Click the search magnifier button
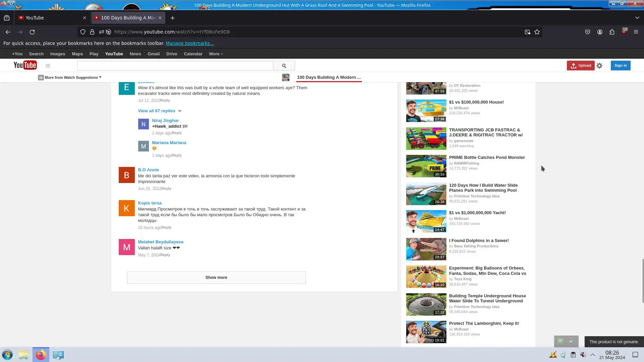The width and height of the screenshot is (644, 362). pyautogui.click(x=284, y=66)
